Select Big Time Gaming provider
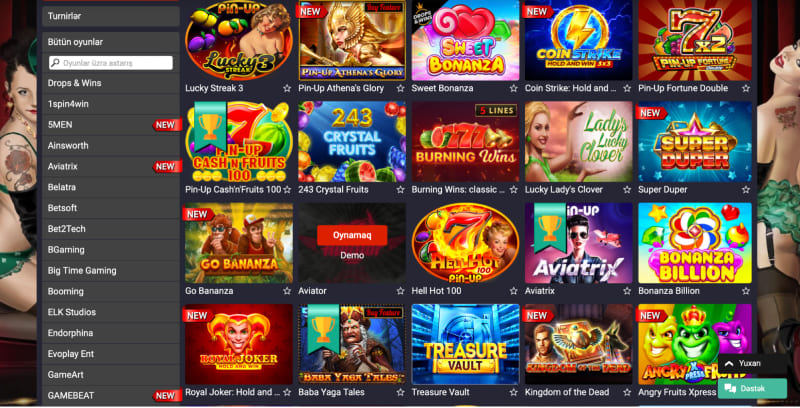The width and height of the screenshot is (800, 408). click(111, 271)
